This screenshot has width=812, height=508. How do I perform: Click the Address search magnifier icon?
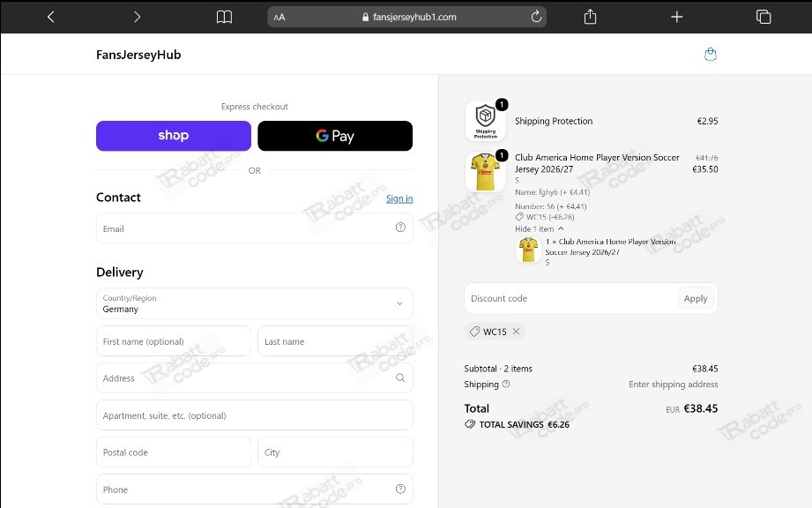point(400,377)
